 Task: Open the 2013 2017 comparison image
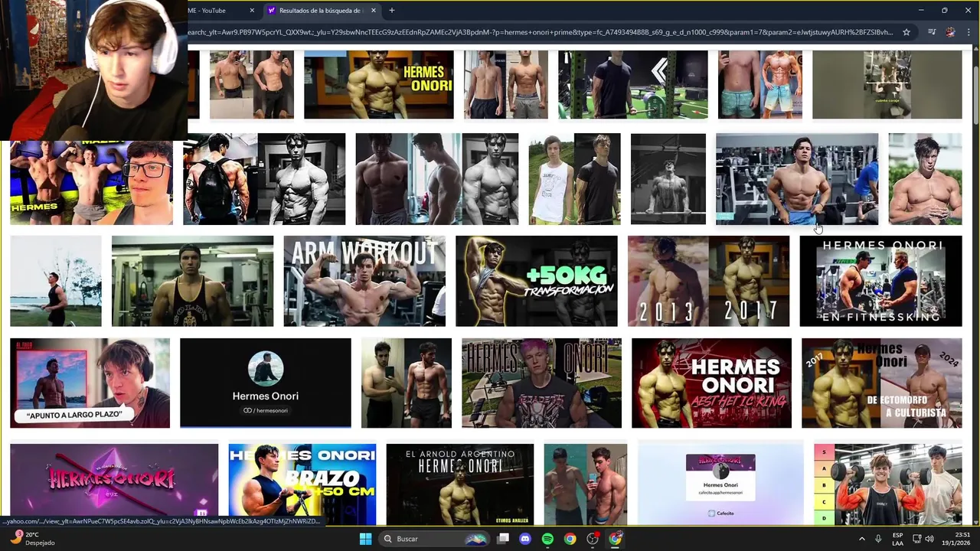[709, 281]
